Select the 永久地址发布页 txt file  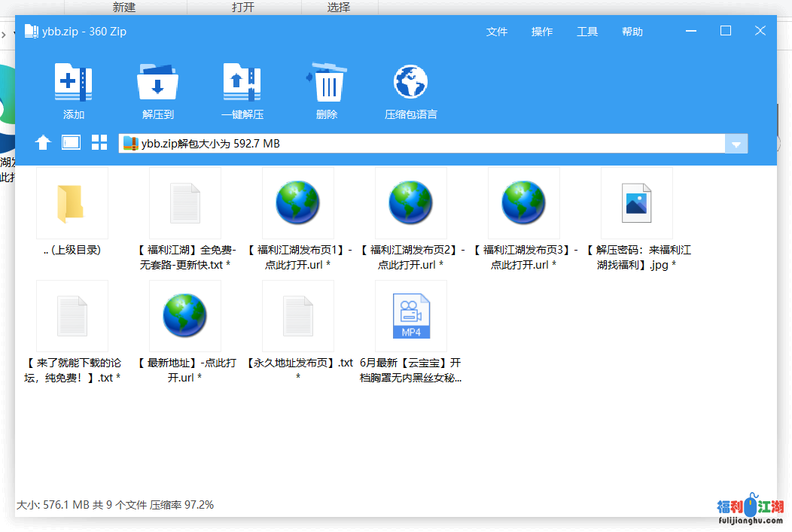297,317
